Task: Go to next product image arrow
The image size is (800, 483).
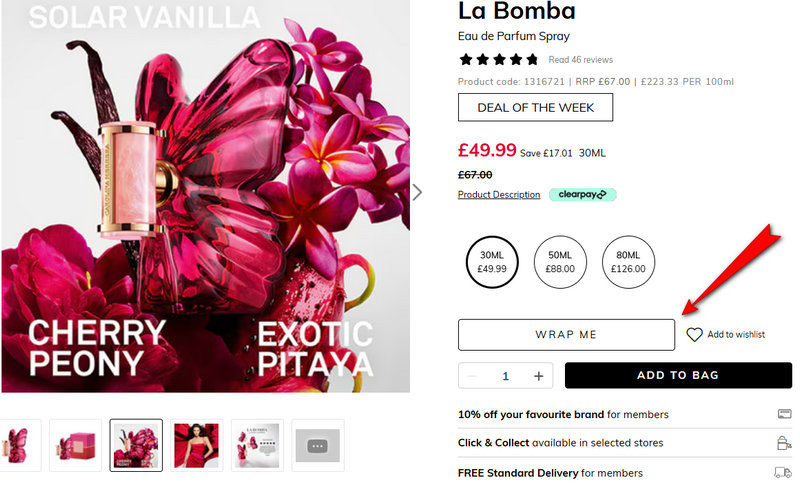Action: [418, 192]
